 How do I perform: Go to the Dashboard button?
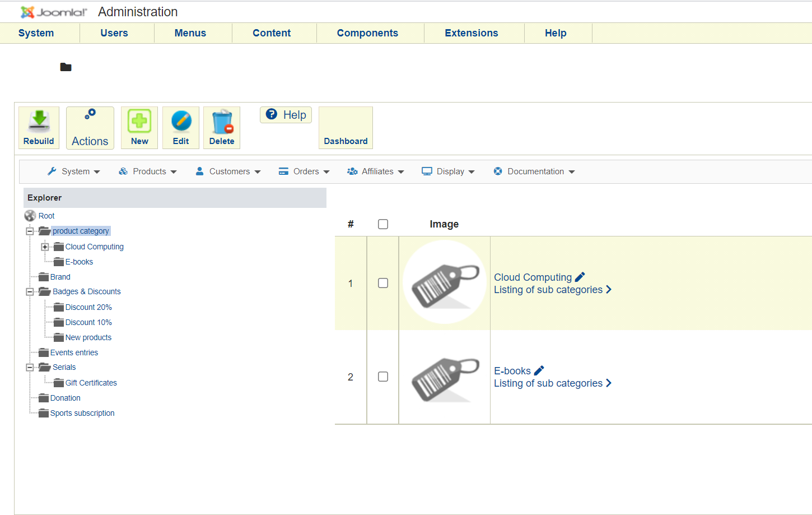[x=346, y=128]
